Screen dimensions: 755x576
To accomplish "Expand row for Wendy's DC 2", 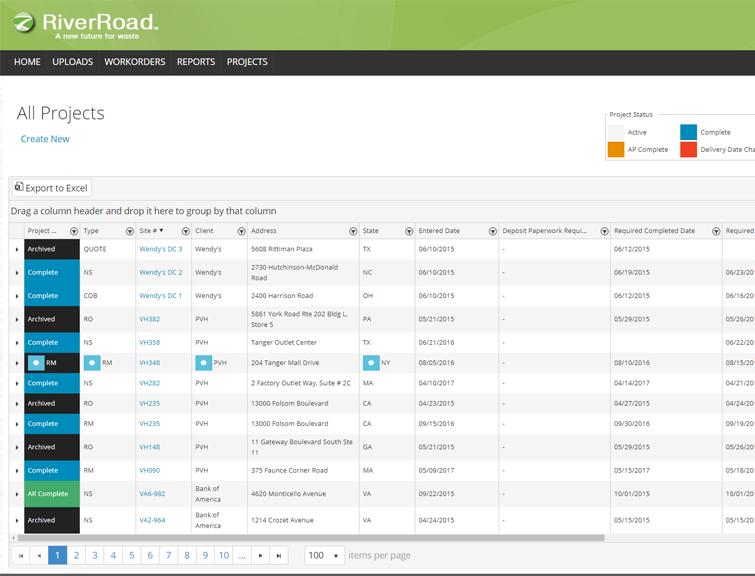I will point(17,273).
